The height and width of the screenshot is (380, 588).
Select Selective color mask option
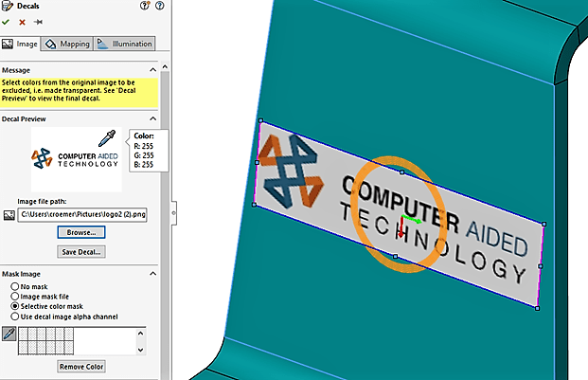point(14,306)
